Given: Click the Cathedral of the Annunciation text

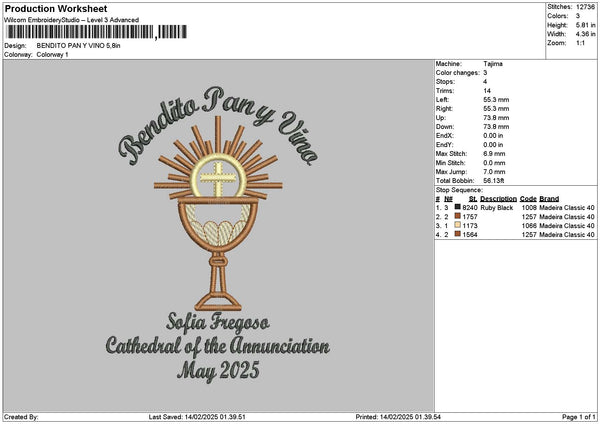Looking at the screenshot, I should tap(218, 346).
